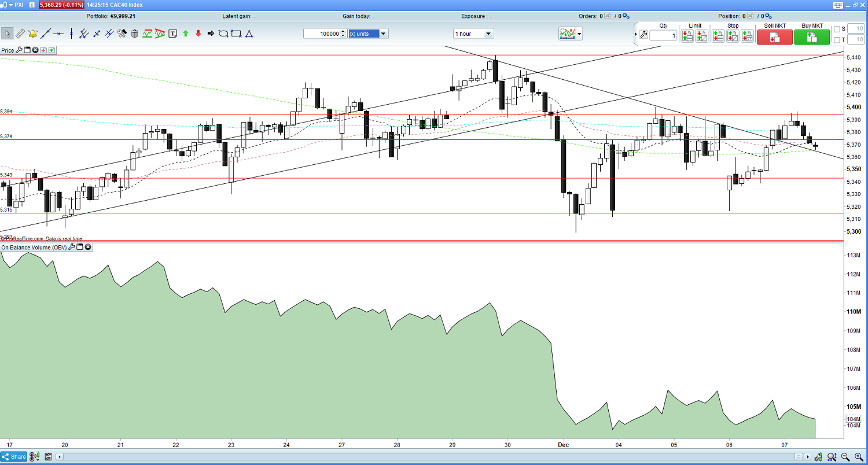Select the ellipse drawing tool
The image size is (868, 465).
(x=223, y=34)
